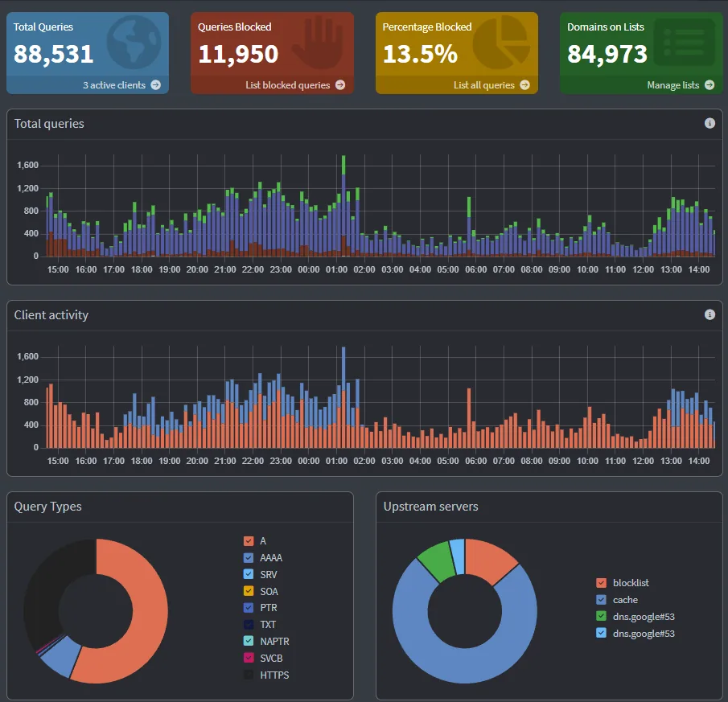The height and width of the screenshot is (702, 728).
Task: Toggle the SRV query type checkbox
Action: click(249, 574)
